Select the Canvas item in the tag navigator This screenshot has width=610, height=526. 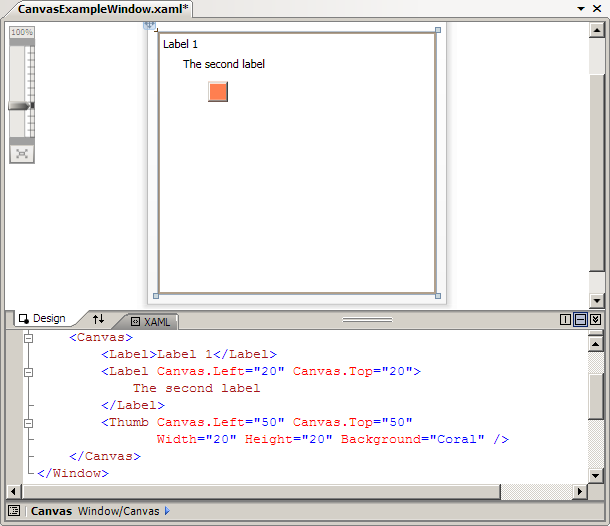coord(51,511)
